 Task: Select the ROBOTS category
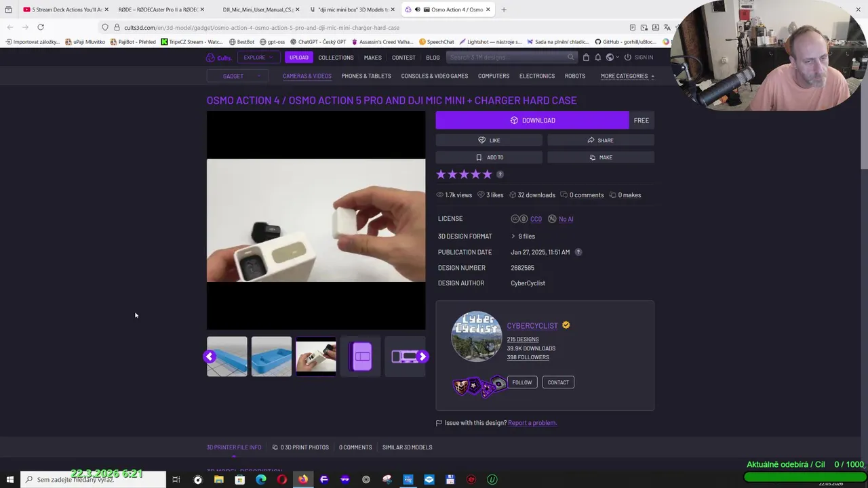coord(575,76)
